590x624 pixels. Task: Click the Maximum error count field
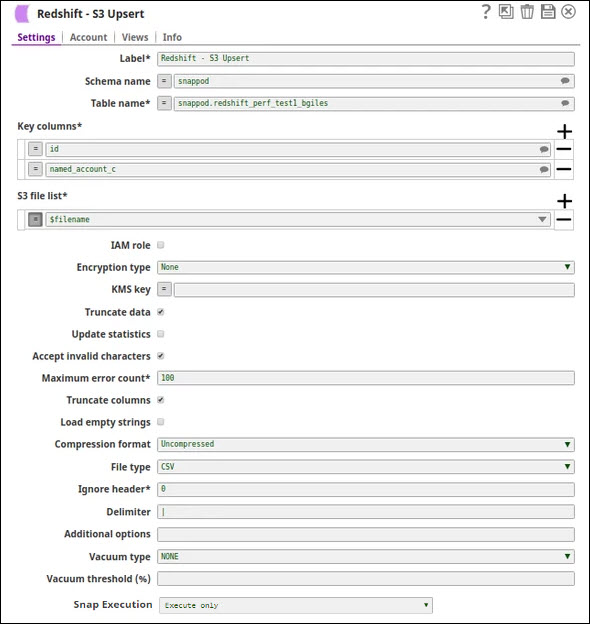click(366, 378)
